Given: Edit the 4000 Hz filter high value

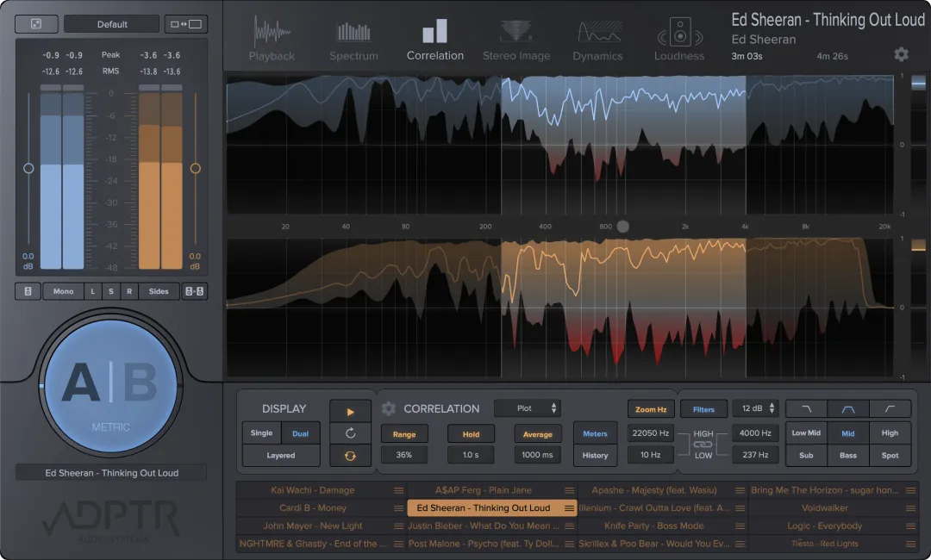Looking at the screenshot, I should click(x=755, y=433).
